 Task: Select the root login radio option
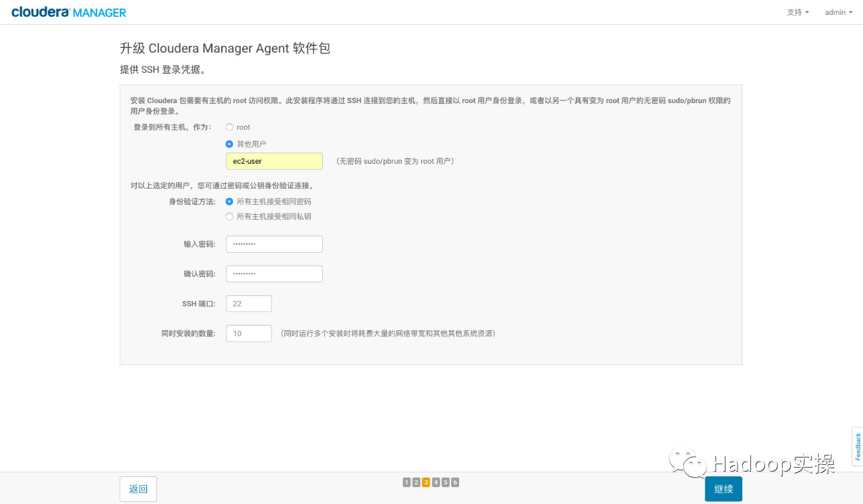coord(229,127)
